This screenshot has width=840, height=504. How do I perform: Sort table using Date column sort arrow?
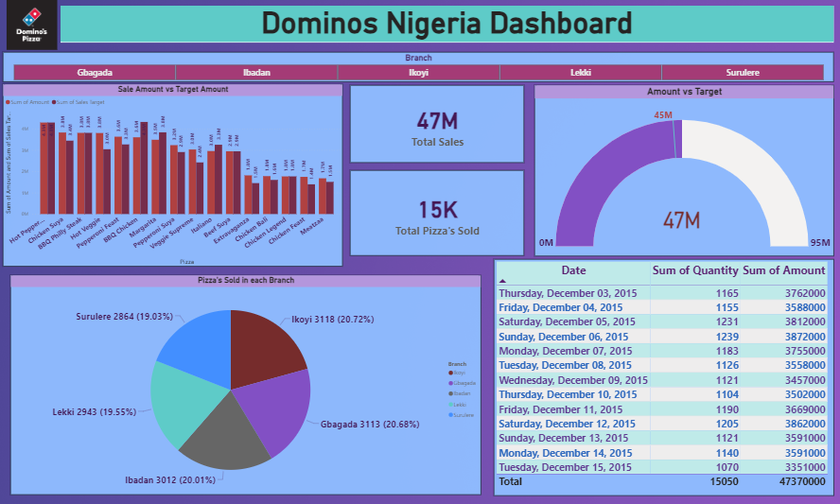click(x=503, y=281)
